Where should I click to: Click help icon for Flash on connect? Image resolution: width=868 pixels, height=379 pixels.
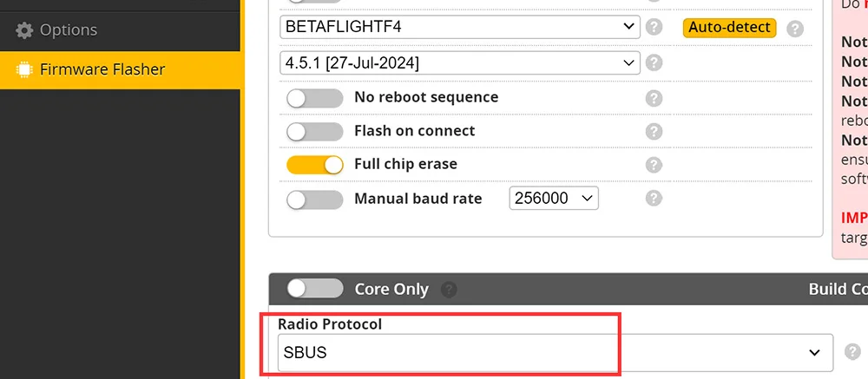pos(654,131)
